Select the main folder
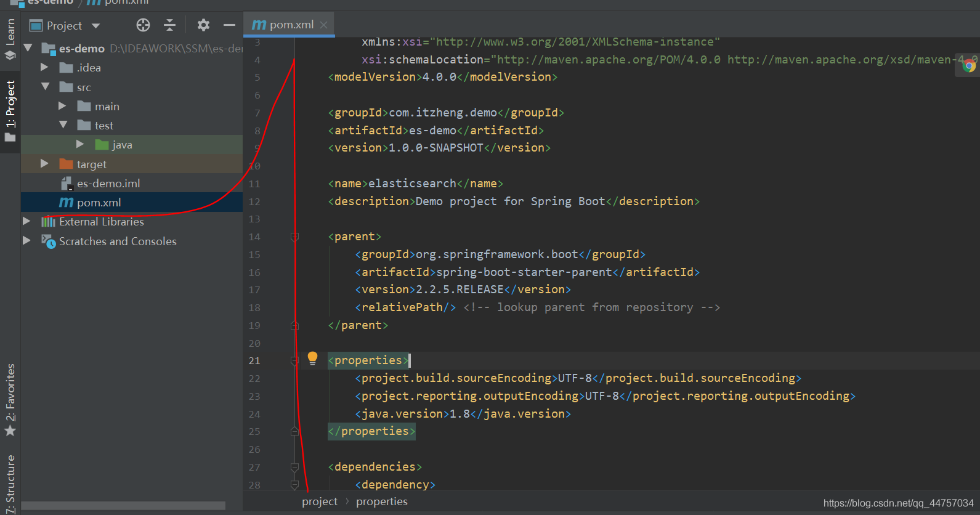The width and height of the screenshot is (980, 515). (x=132, y=106)
